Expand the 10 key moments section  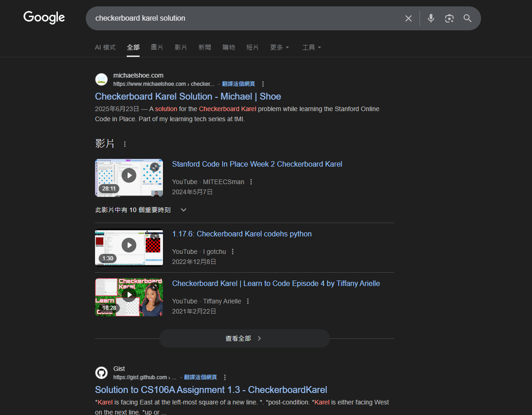(x=184, y=210)
